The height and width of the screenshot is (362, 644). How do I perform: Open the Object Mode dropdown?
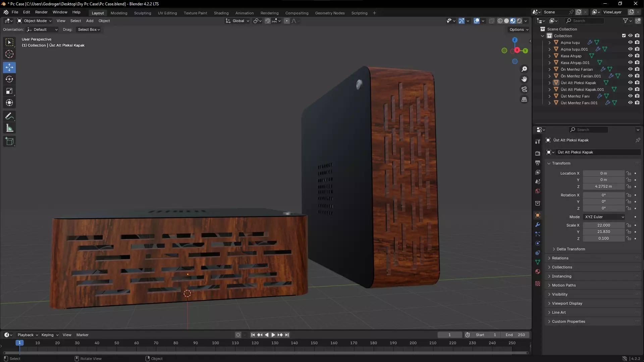[35, 21]
